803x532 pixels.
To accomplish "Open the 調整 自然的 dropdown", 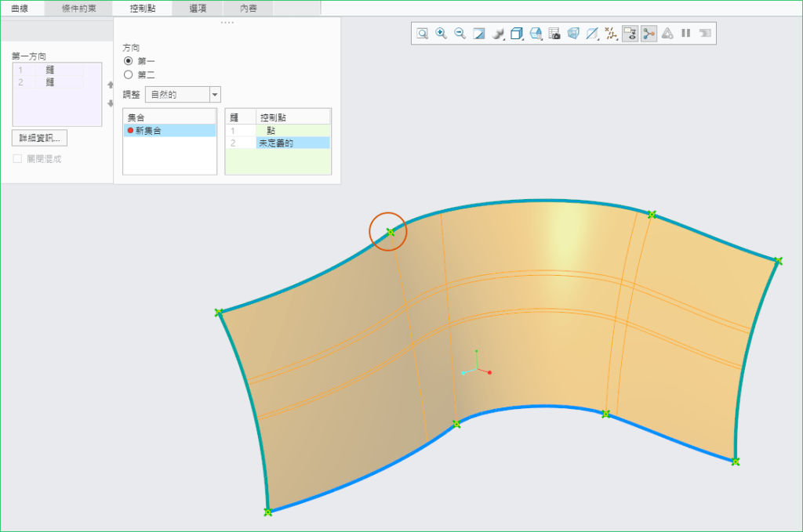I will (x=215, y=95).
